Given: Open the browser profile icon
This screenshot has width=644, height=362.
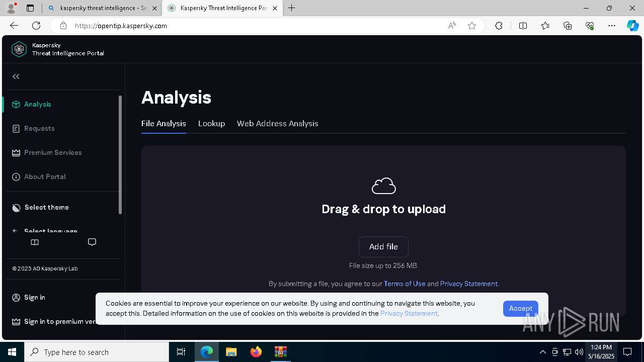Looking at the screenshot, I should pyautogui.click(x=11, y=8).
